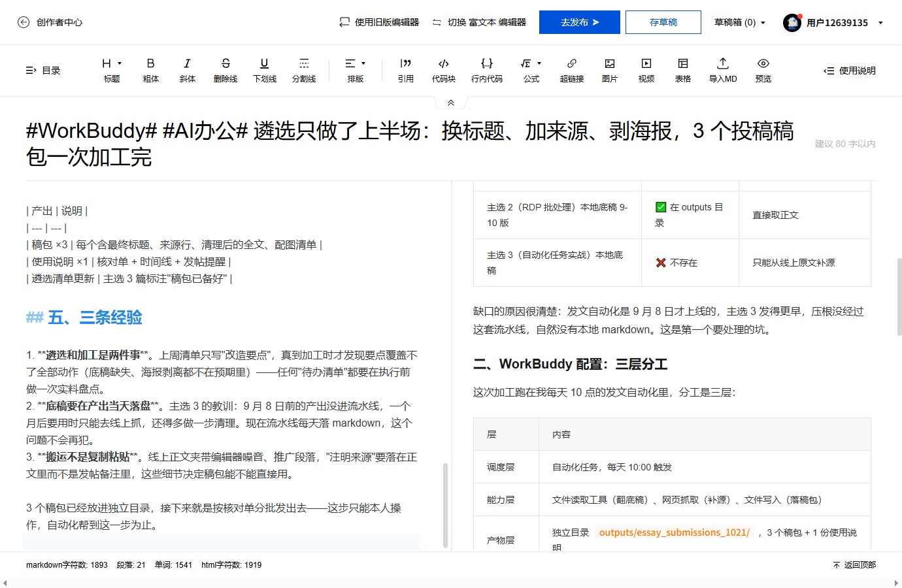902x588 pixels.
Task: Switch to 使用旧版编辑器
Action: 379,22
